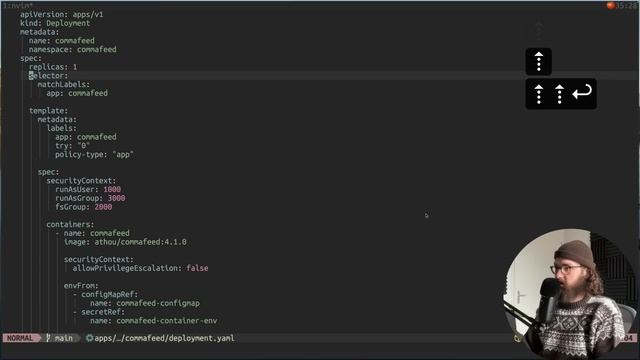Click the webcam video thumbnail
Image resolution: width=640 pixels, height=360 pixels.
coord(571,293)
